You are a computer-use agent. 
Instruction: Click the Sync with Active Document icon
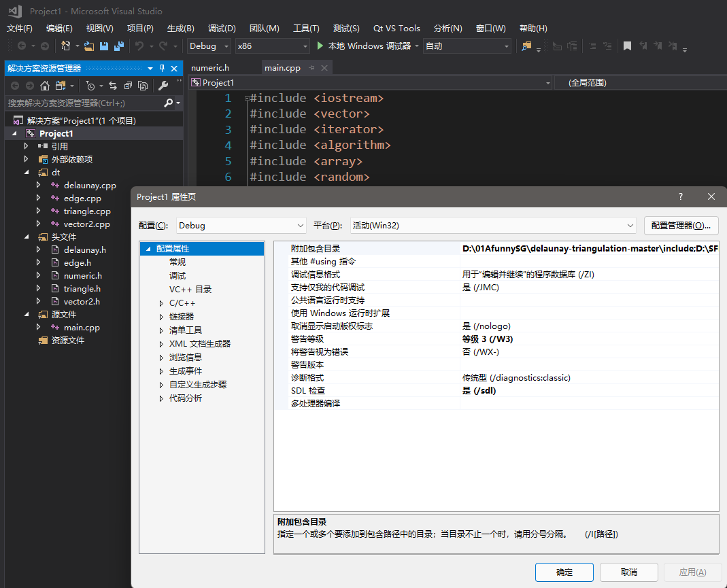click(x=113, y=86)
